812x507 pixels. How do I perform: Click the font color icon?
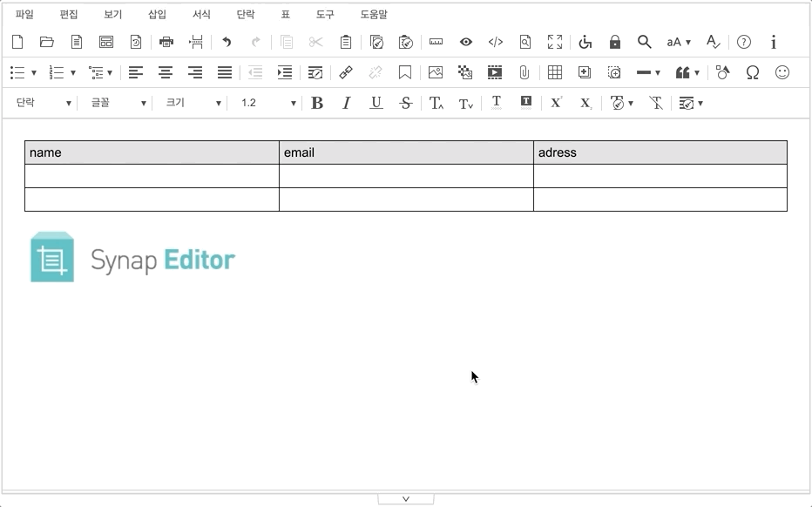496,103
